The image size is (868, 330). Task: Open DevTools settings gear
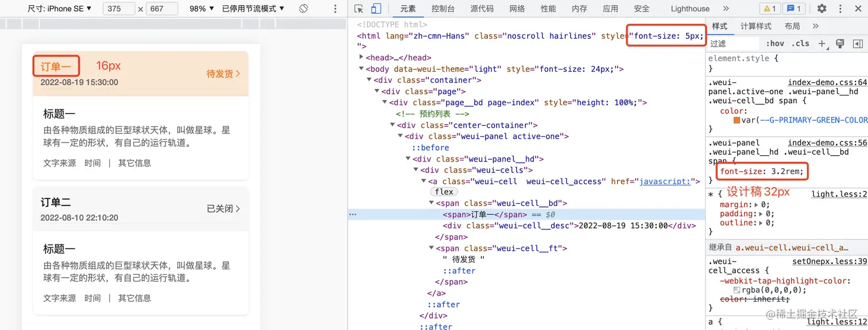(x=821, y=9)
